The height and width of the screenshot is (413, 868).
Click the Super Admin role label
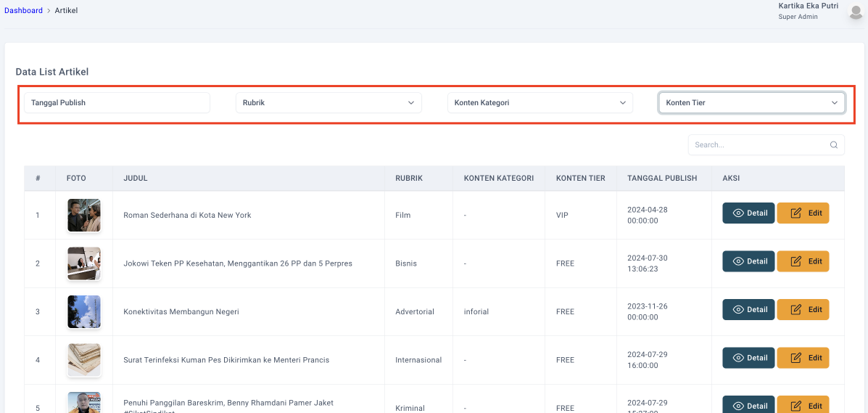pyautogui.click(x=798, y=17)
